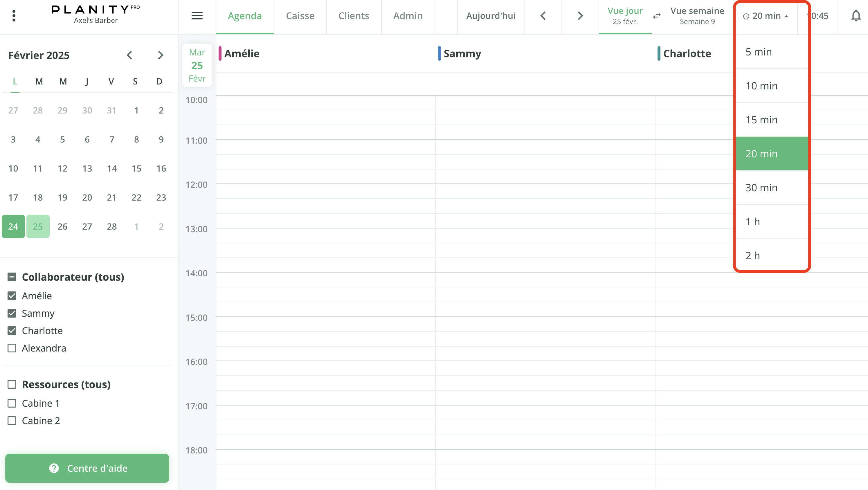Viewport: 868px width, 490px height.
Task: Choose the 5 min interval option
Action: click(758, 52)
